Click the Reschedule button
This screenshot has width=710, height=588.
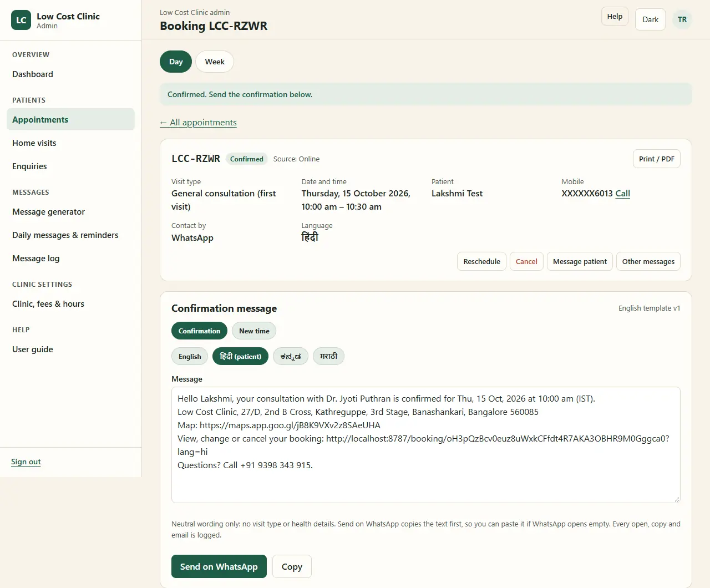point(481,261)
